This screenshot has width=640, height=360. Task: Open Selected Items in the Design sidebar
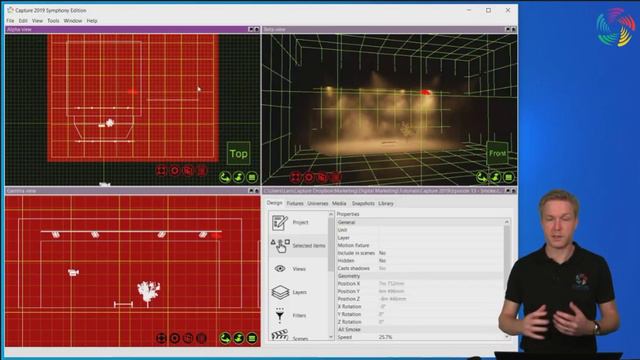tap(298, 246)
